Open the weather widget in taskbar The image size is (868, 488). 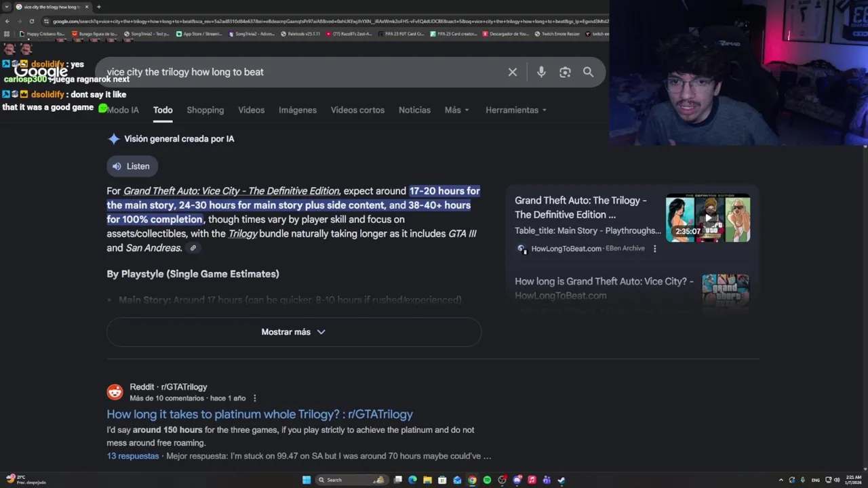(x=26, y=480)
